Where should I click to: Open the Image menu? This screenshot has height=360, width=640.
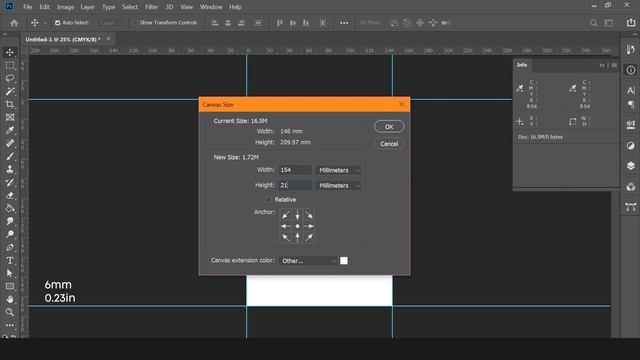65,7
